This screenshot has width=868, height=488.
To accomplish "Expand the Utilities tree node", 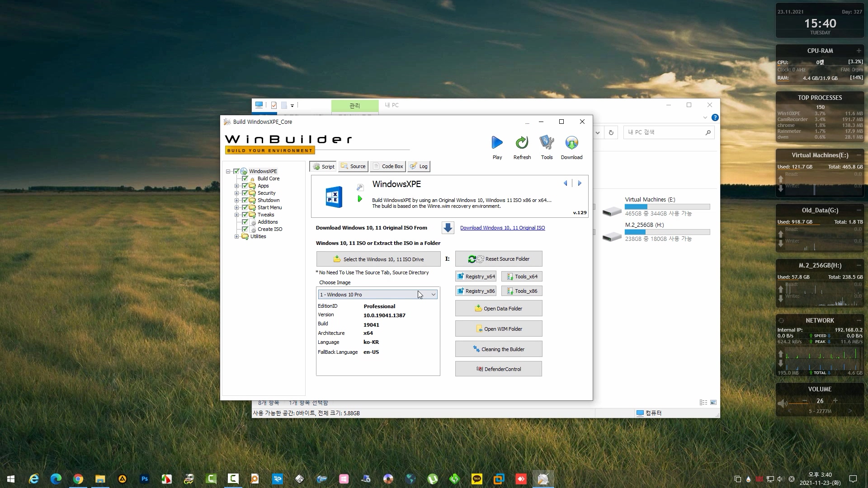I will tap(236, 236).
